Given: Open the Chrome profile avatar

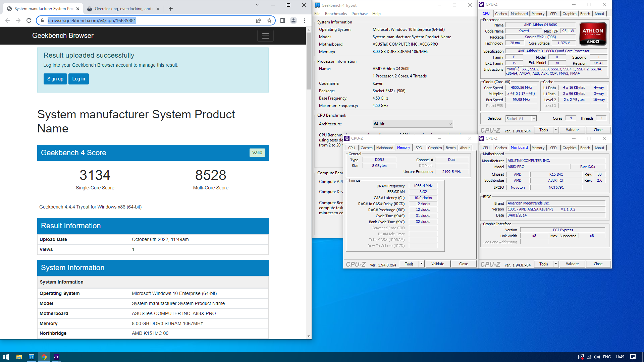Looking at the screenshot, I should pyautogui.click(x=293, y=20).
